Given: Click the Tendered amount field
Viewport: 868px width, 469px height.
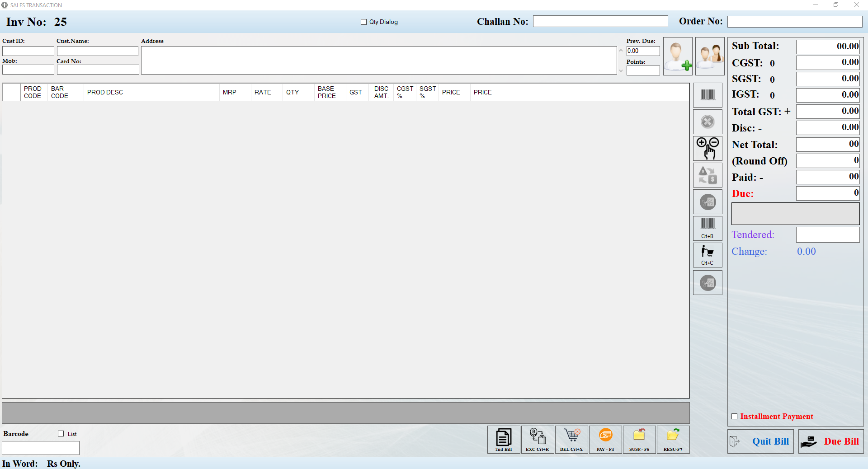Looking at the screenshot, I should (827, 235).
